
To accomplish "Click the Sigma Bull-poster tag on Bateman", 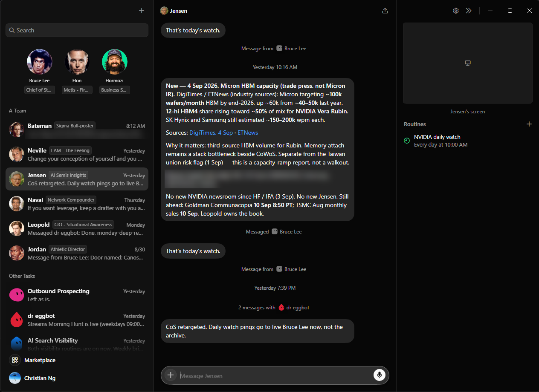I will coord(75,126).
